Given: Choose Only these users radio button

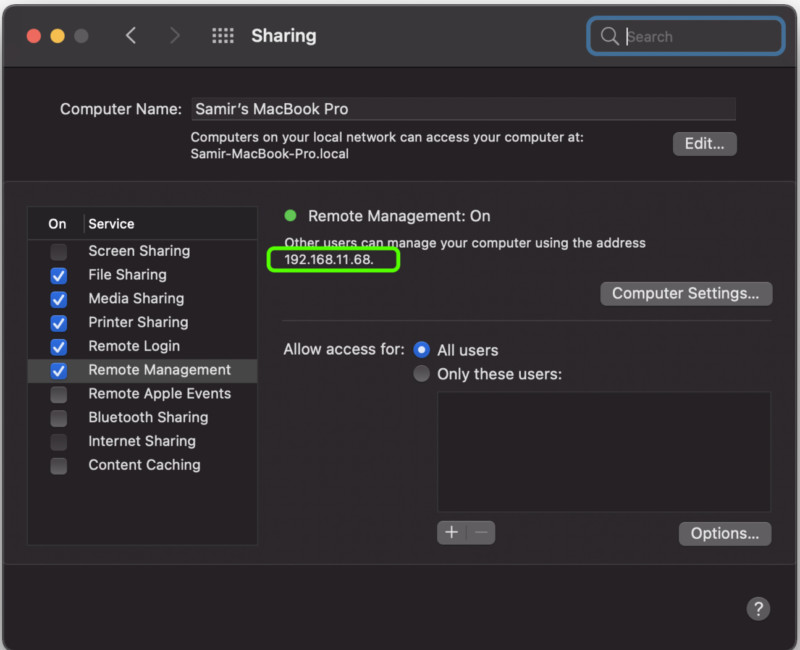Looking at the screenshot, I should point(421,373).
